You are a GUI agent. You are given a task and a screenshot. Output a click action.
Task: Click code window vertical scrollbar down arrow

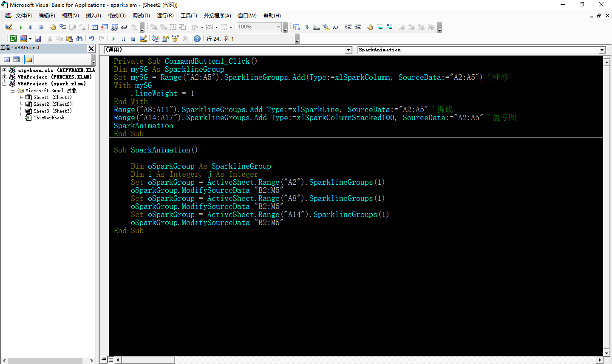pyautogui.click(x=606, y=353)
